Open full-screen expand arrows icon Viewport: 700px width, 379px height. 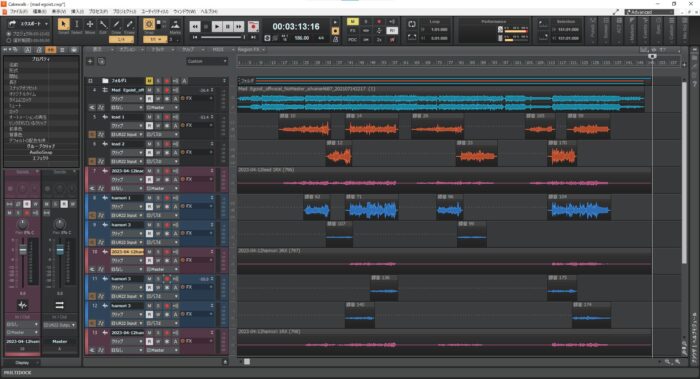tap(616, 12)
